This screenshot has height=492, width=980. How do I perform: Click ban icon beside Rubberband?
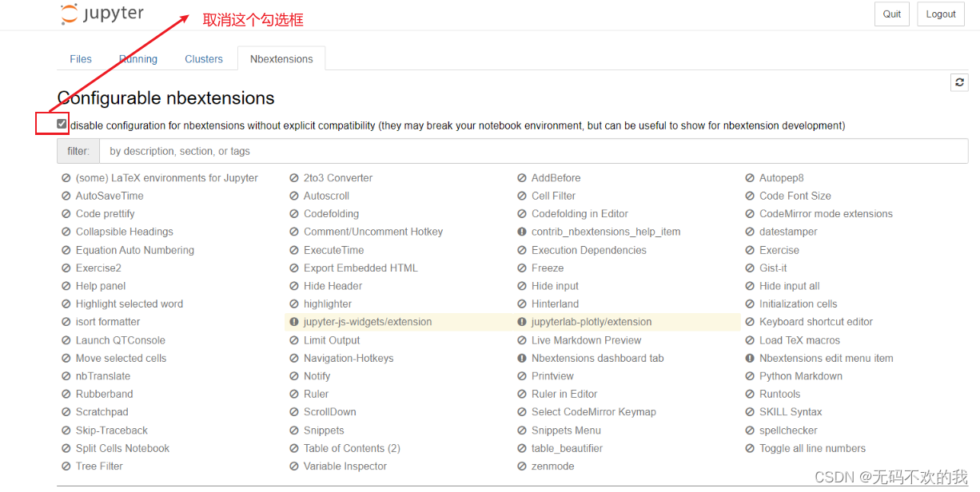(x=66, y=394)
